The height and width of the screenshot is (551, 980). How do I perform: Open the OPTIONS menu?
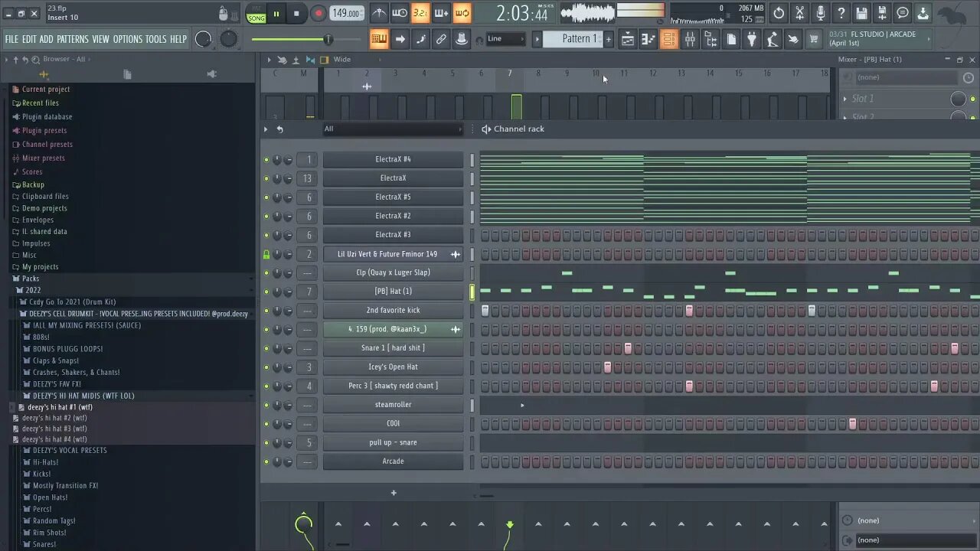(128, 39)
